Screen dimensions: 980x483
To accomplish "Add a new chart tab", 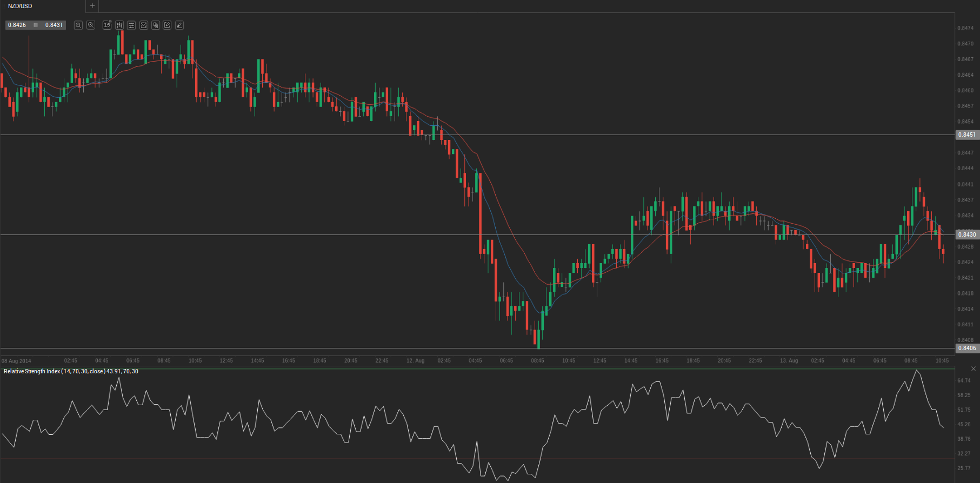I will pos(92,6).
